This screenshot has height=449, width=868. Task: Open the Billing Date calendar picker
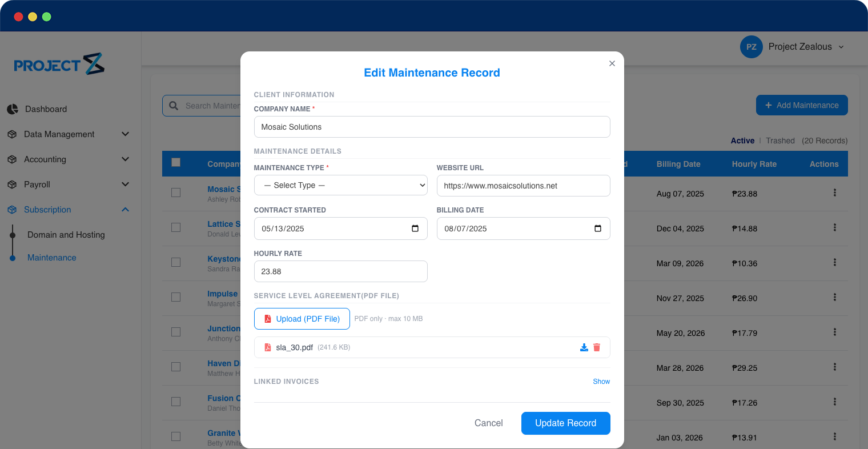[x=598, y=228]
